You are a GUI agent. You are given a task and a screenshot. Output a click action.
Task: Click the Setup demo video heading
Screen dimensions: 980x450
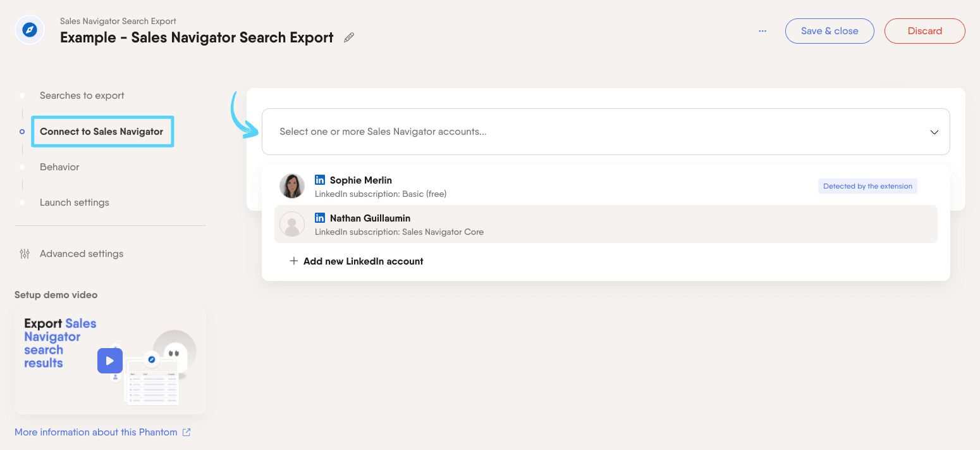pos(56,295)
